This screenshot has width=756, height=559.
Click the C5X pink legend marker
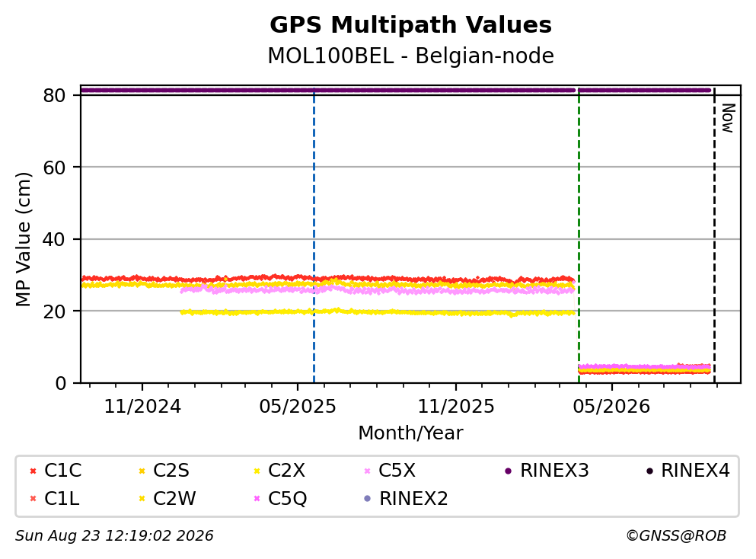click(368, 471)
